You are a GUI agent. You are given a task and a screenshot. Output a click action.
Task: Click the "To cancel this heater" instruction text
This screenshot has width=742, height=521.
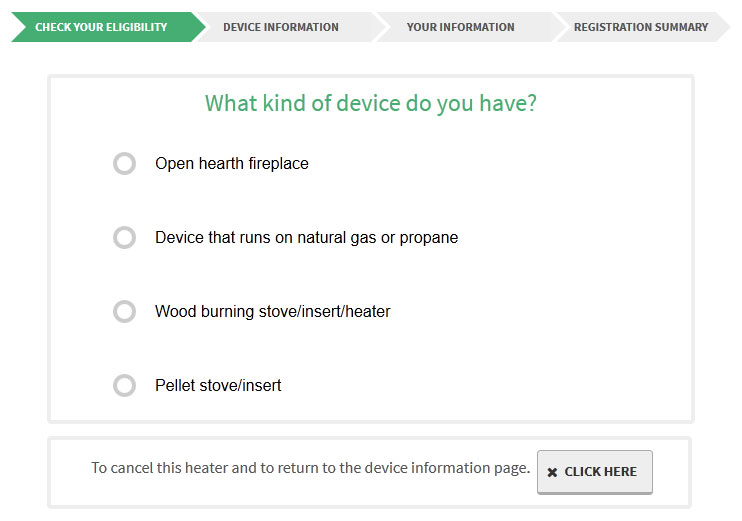[310, 468]
